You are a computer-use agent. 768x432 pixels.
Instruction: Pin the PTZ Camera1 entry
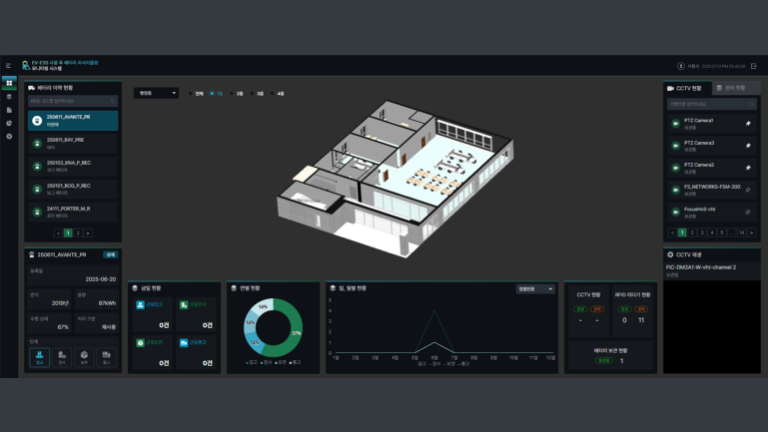748,123
